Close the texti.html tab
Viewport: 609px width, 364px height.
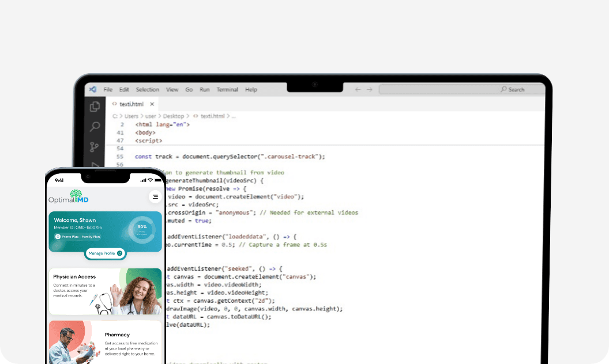click(152, 104)
